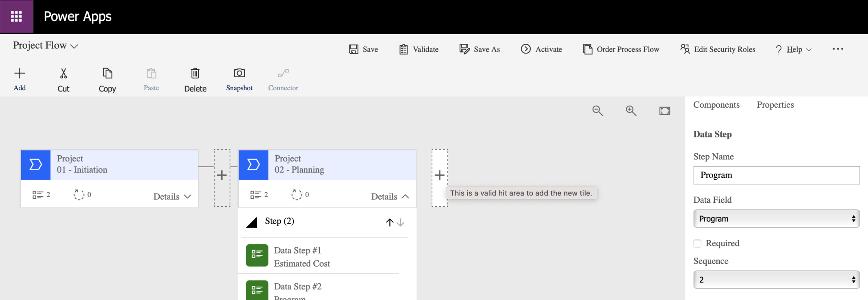Zoom out on the canvas
Screen dimensions: 868x300
click(597, 111)
